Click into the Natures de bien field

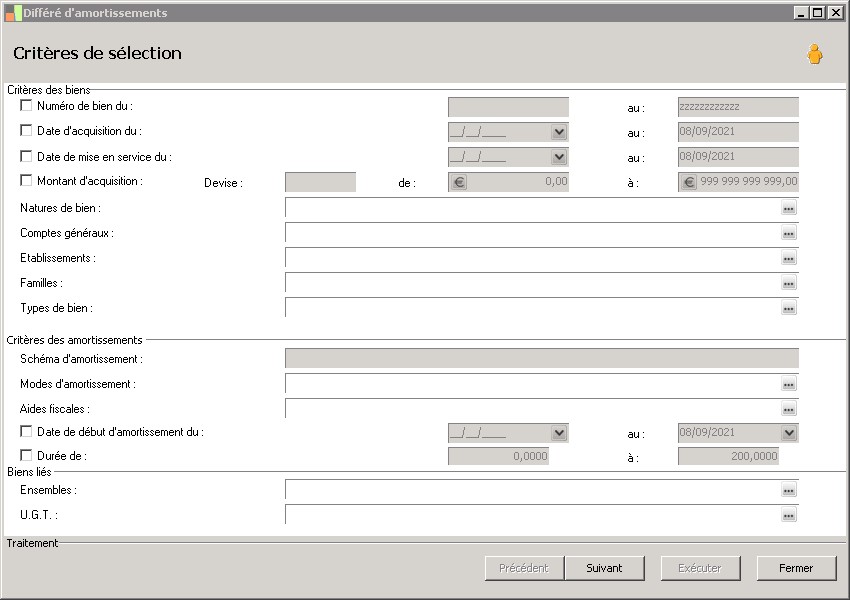[x=532, y=208]
